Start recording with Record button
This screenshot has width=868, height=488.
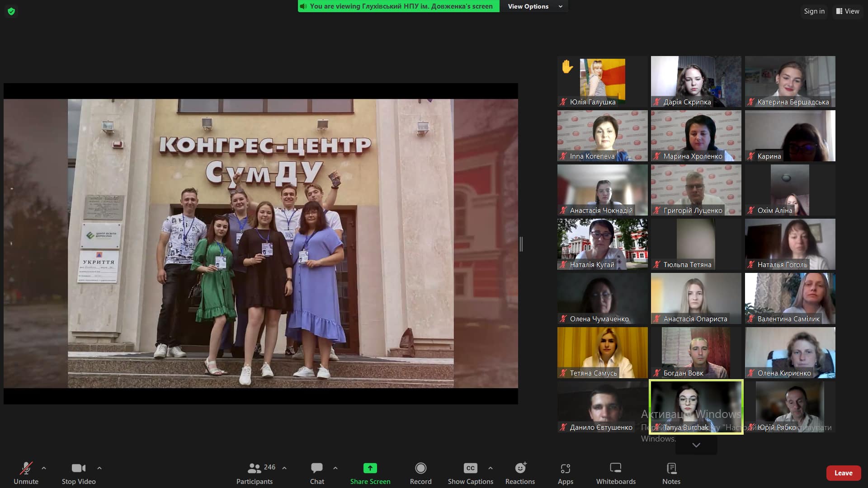coord(420,473)
